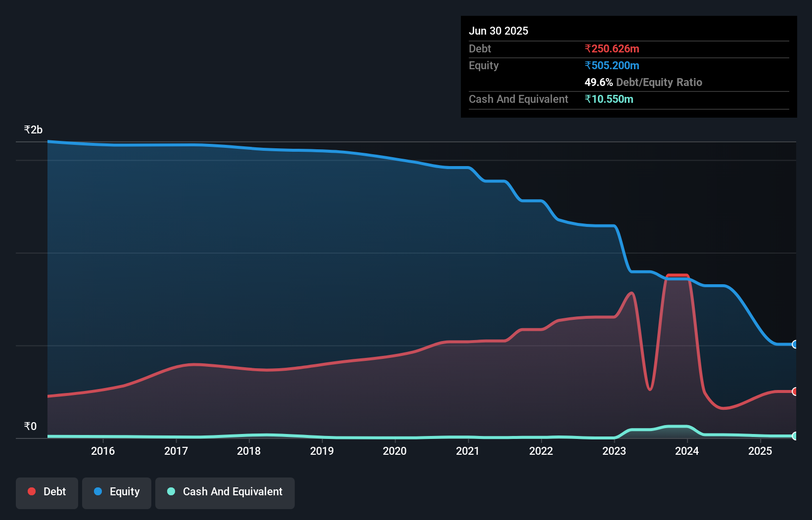The height and width of the screenshot is (520, 812).
Task: Click the 2023 x-axis label
Action: (x=614, y=451)
